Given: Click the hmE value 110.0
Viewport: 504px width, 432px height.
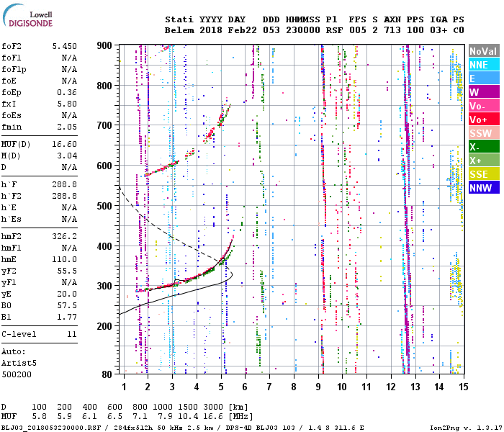Looking at the screenshot, I should coord(65,259).
